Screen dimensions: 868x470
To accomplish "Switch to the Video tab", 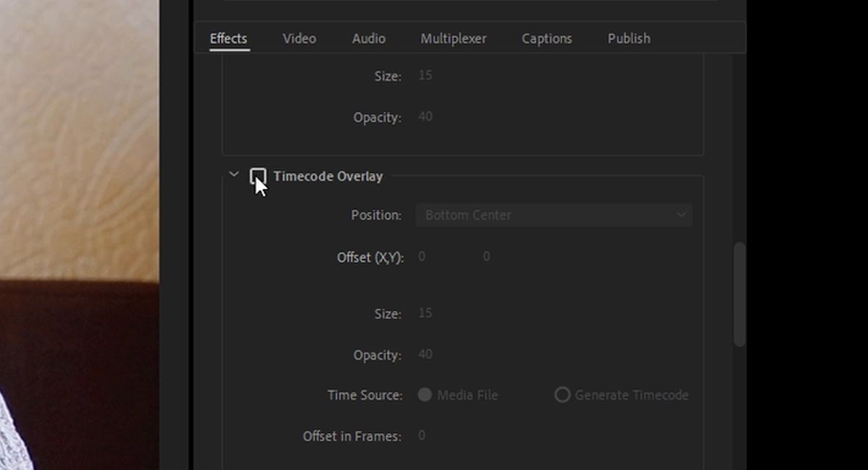I will 299,38.
